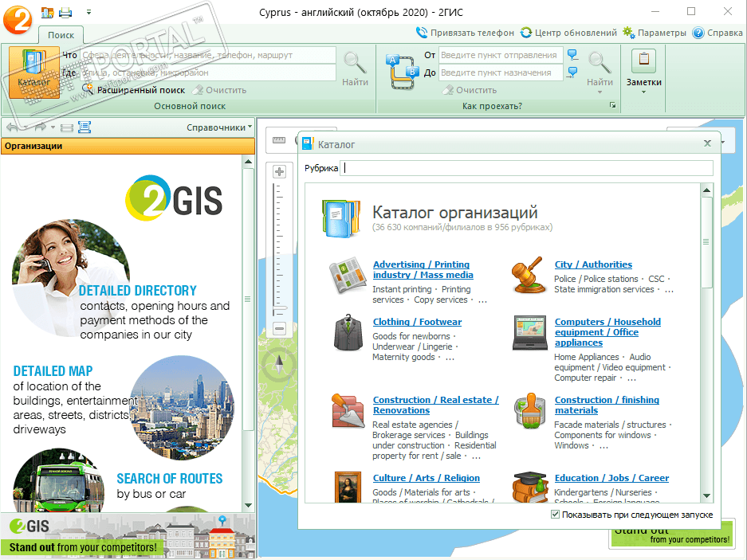Open the 2GIS orange application menu button
This screenshot has height=560, width=747.
[x=18, y=19]
